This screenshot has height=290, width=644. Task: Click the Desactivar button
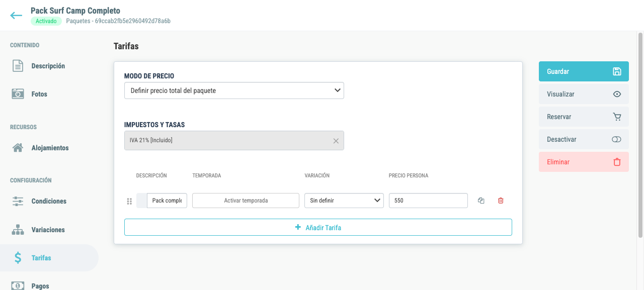(x=584, y=139)
